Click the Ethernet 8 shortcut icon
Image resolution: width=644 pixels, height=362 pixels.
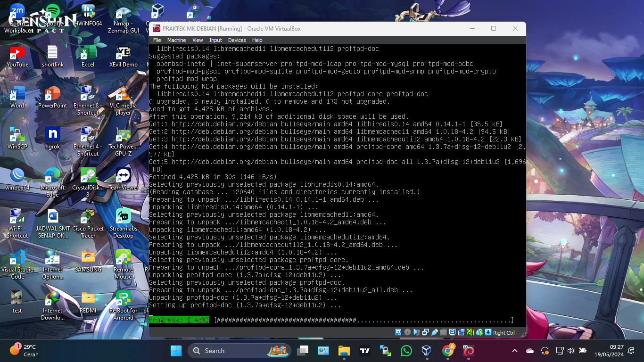(88, 100)
